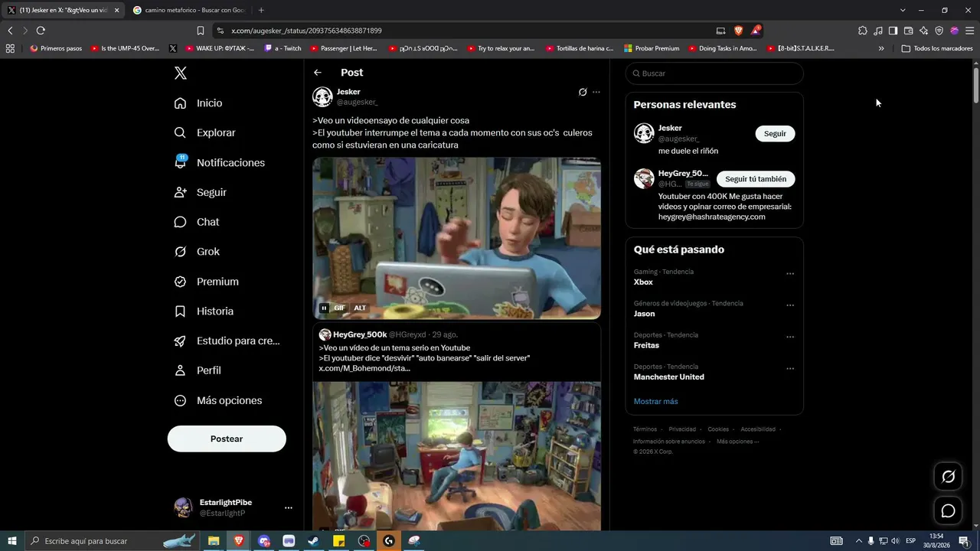Open options for the Xbox trend
Image resolution: width=980 pixels, height=551 pixels.
coord(790,274)
